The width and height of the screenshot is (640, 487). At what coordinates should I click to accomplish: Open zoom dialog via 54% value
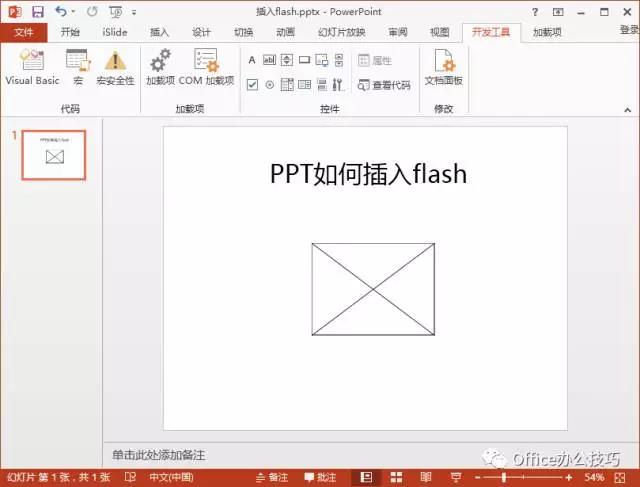point(594,477)
